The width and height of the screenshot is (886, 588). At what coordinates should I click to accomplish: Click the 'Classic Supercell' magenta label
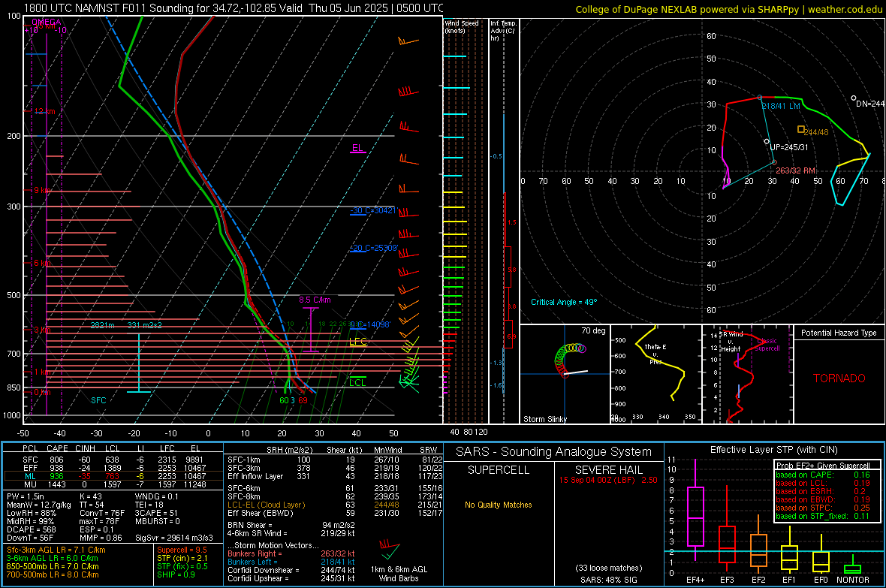[x=767, y=345]
